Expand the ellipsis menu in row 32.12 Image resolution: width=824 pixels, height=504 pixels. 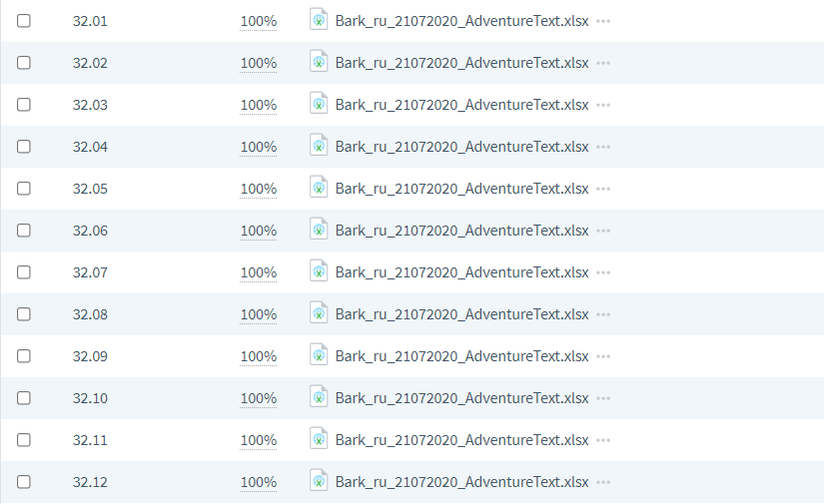[x=603, y=482]
